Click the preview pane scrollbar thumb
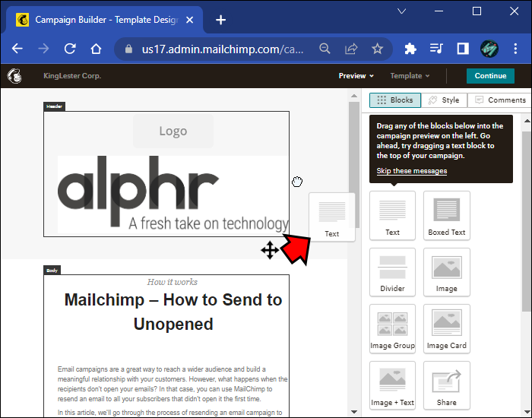The image size is (532, 418). coord(354,165)
